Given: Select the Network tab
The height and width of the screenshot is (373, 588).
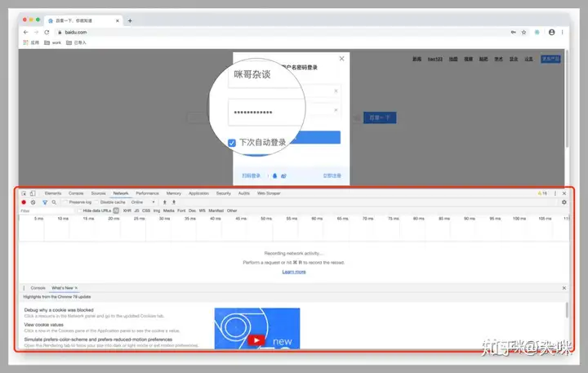Looking at the screenshot, I should [121, 193].
